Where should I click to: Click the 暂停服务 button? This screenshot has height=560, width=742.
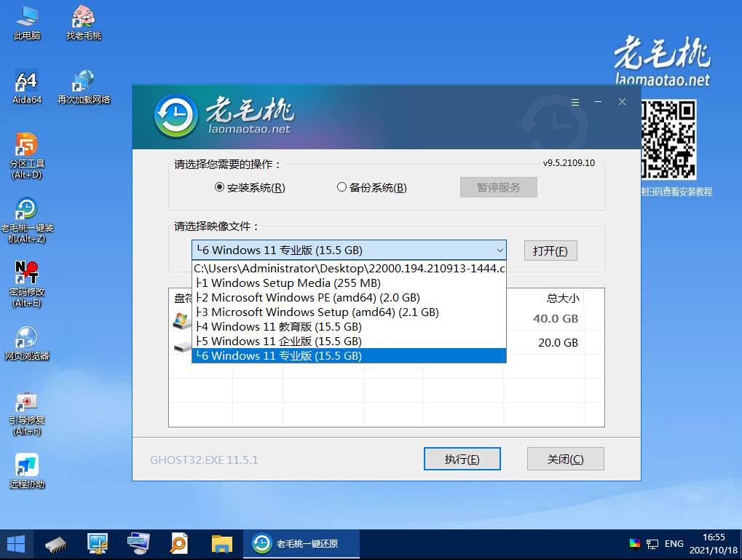point(498,187)
